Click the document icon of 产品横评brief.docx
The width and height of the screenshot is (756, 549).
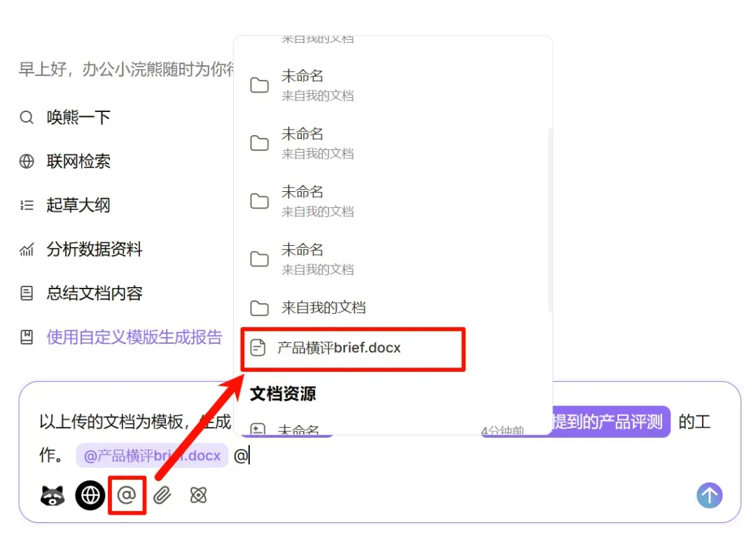[258, 348]
